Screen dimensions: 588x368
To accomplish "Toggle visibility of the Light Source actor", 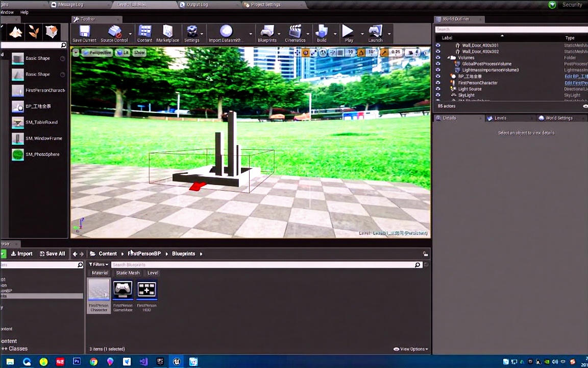I will click(438, 88).
